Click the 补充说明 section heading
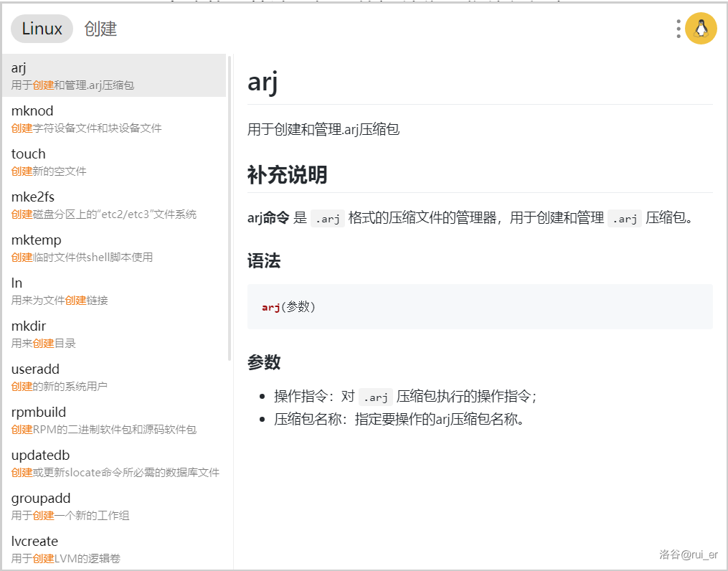The width and height of the screenshot is (728, 571). point(288,175)
